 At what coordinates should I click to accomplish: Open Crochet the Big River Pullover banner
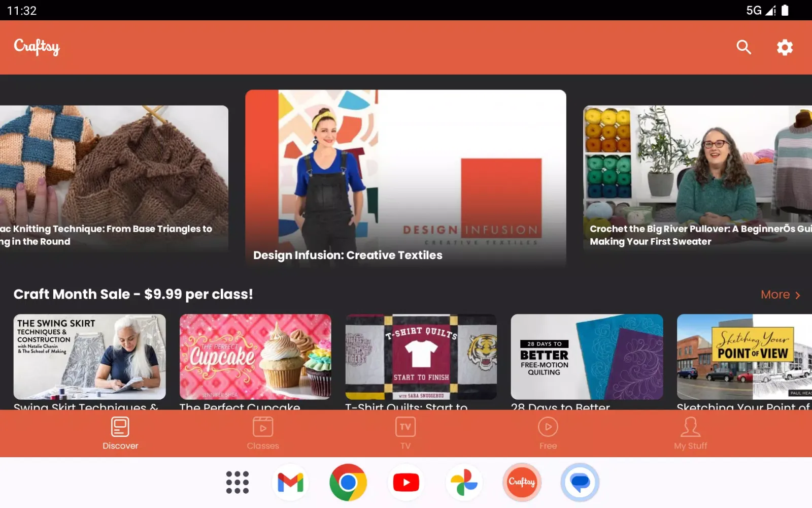coord(698,179)
